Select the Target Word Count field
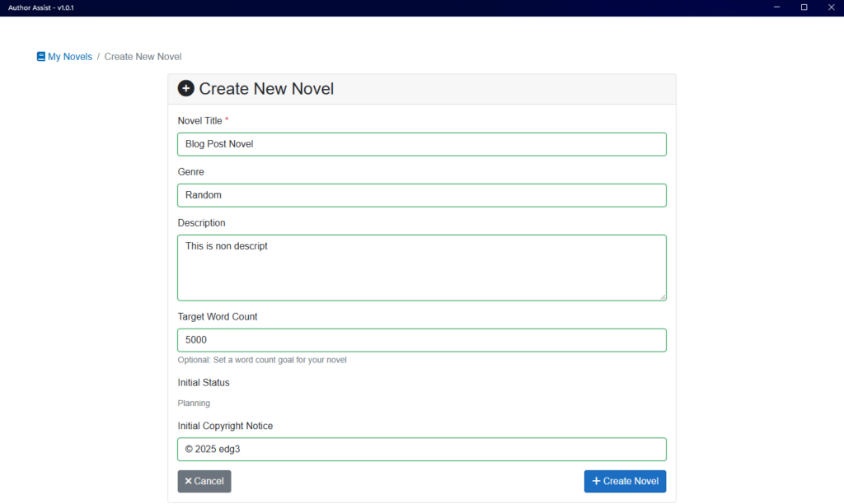 421,340
